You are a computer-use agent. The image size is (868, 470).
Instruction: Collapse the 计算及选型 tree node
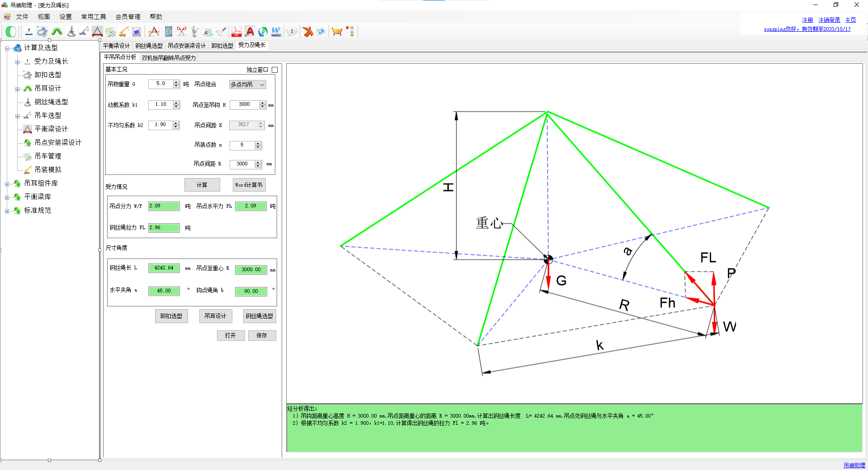[x=7, y=48]
